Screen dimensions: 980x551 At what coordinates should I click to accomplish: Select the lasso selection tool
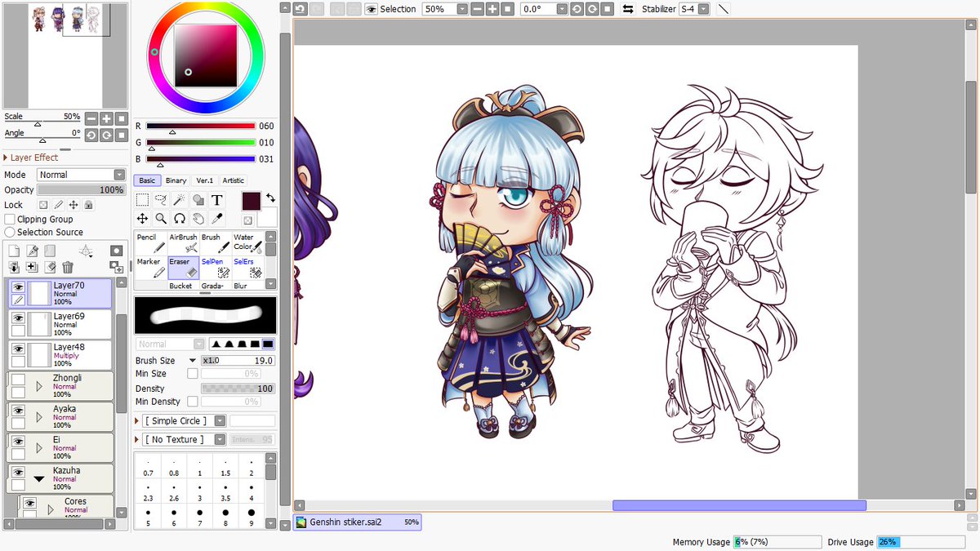click(161, 199)
